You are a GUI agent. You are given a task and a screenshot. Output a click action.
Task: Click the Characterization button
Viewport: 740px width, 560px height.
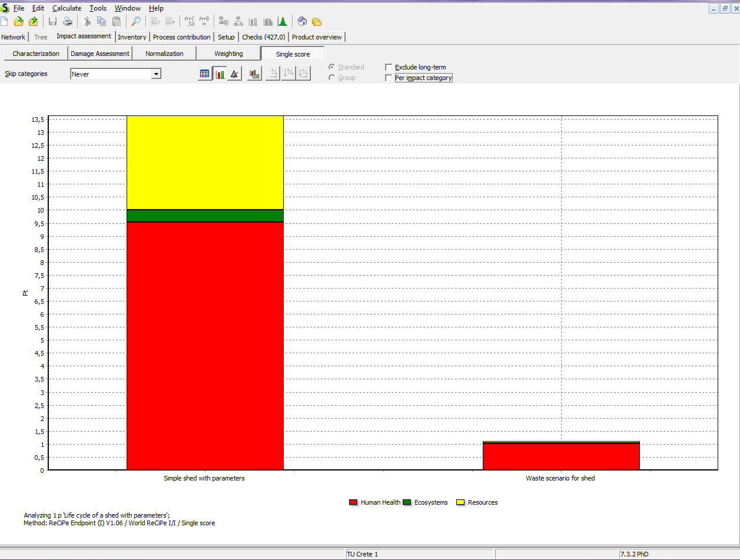[36, 54]
